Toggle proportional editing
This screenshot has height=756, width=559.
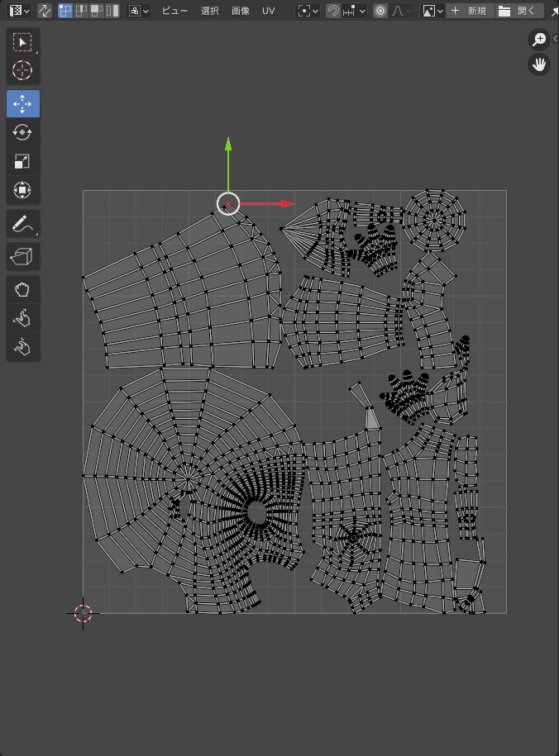(x=380, y=11)
